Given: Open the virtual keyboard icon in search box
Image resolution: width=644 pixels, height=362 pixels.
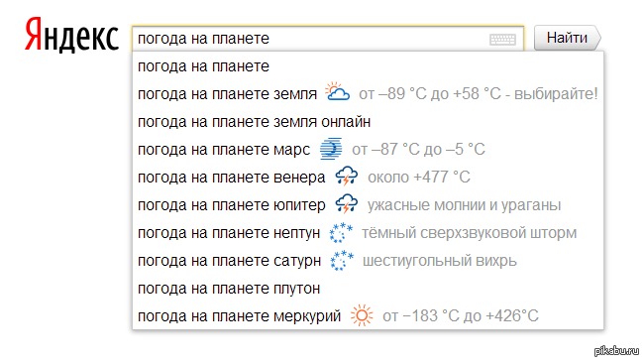Looking at the screenshot, I should point(502,40).
